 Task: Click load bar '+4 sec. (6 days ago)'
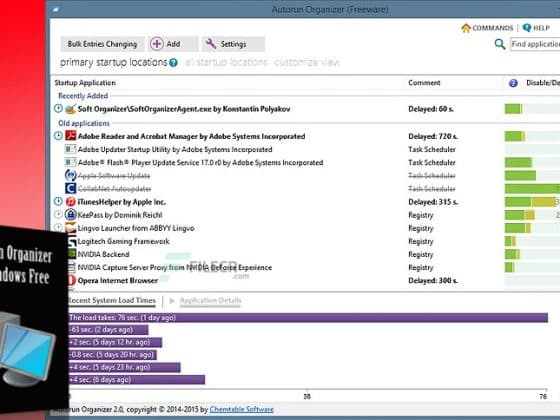coord(137,380)
